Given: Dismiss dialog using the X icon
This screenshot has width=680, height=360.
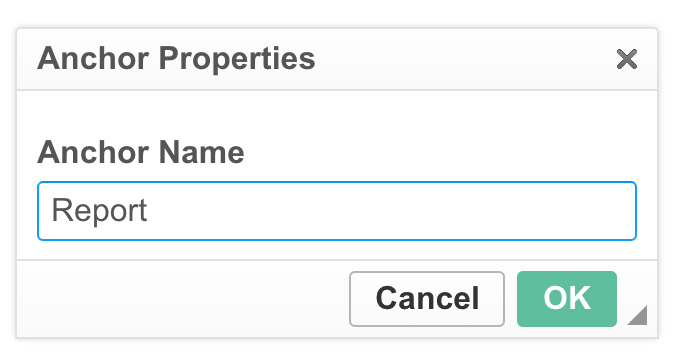Looking at the screenshot, I should click(627, 59).
